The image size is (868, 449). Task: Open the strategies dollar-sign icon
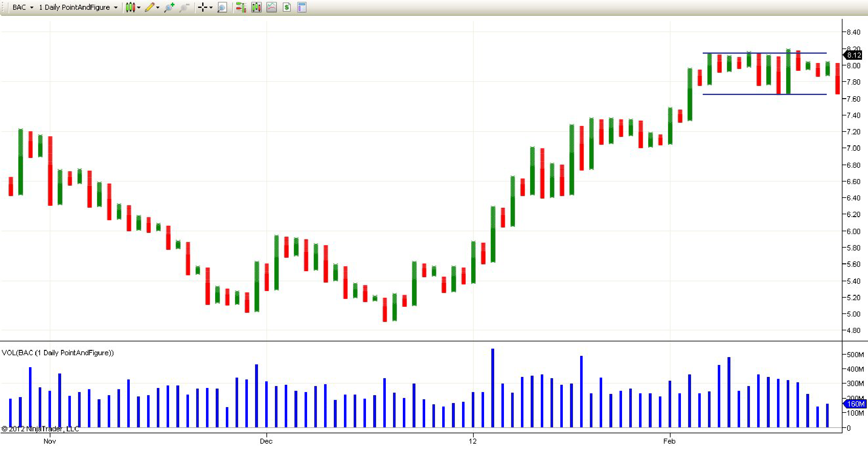tap(287, 8)
